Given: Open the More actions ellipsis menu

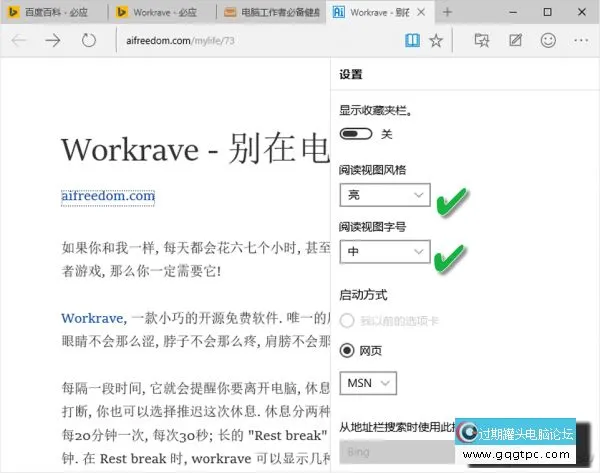Looking at the screenshot, I should tap(581, 41).
